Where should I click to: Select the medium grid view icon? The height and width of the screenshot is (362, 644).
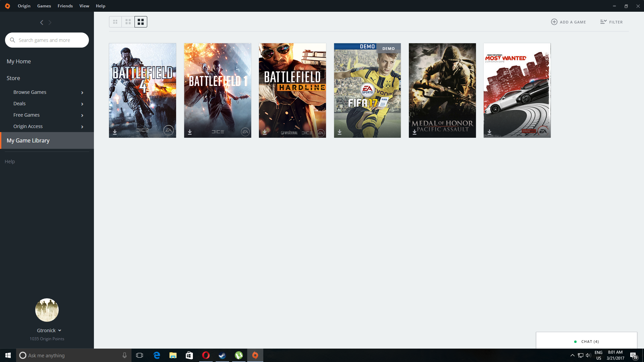pyautogui.click(x=128, y=21)
